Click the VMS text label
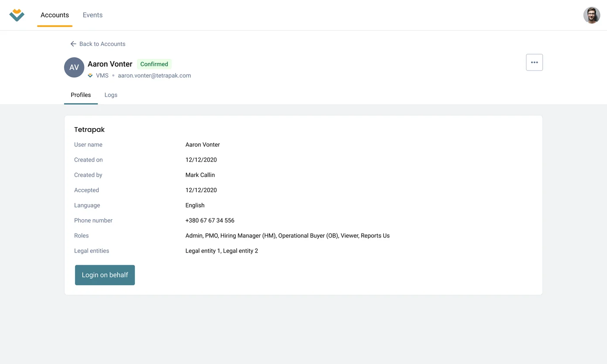 pos(102,75)
